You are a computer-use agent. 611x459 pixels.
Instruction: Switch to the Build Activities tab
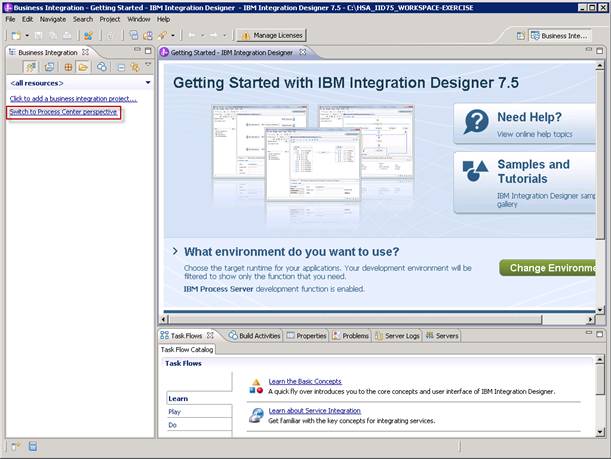pyautogui.click(x=255, y=336)
